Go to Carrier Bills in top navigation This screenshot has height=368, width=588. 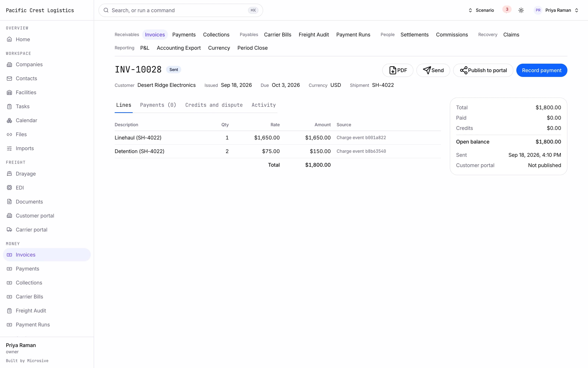[x=277, y=35]
